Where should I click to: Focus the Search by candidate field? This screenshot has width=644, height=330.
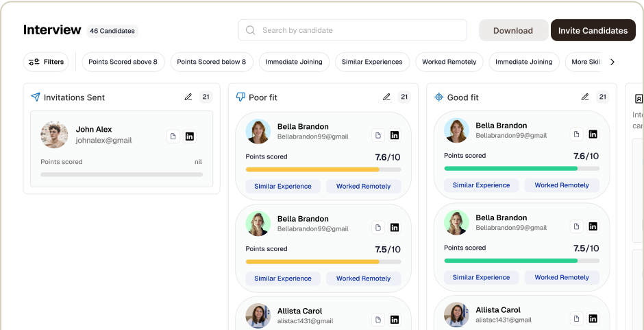click(353, 30)
